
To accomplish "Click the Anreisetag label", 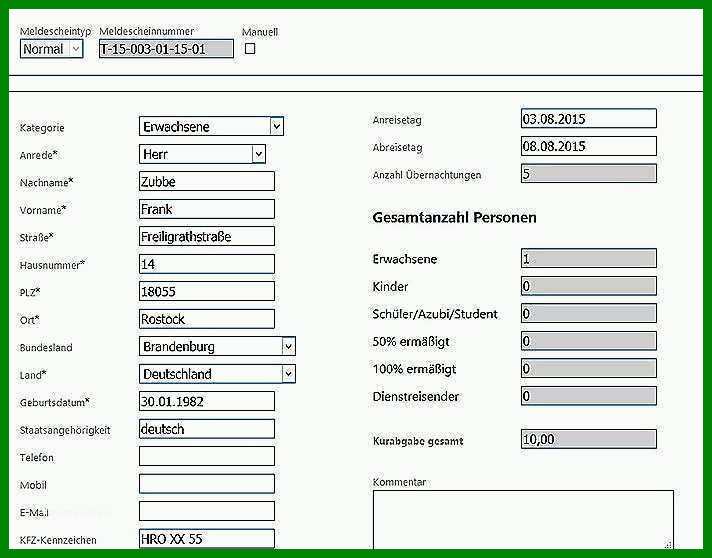I will pyautogui.click(x=397, y=120).
